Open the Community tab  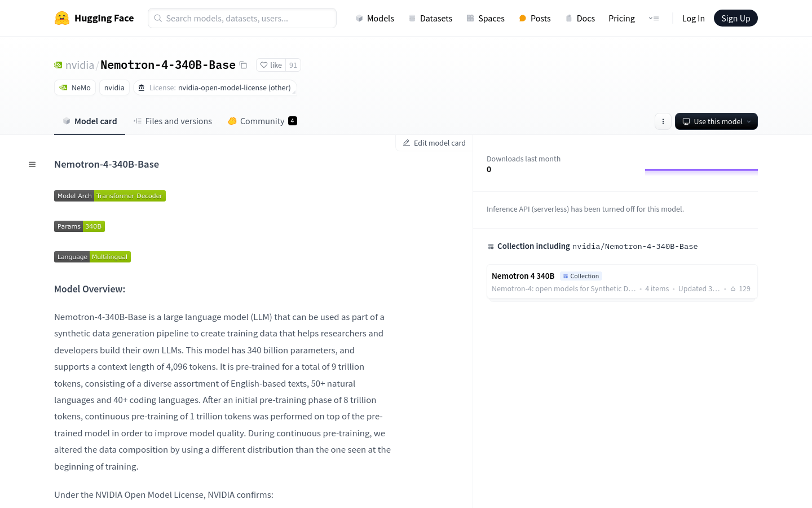262,121
